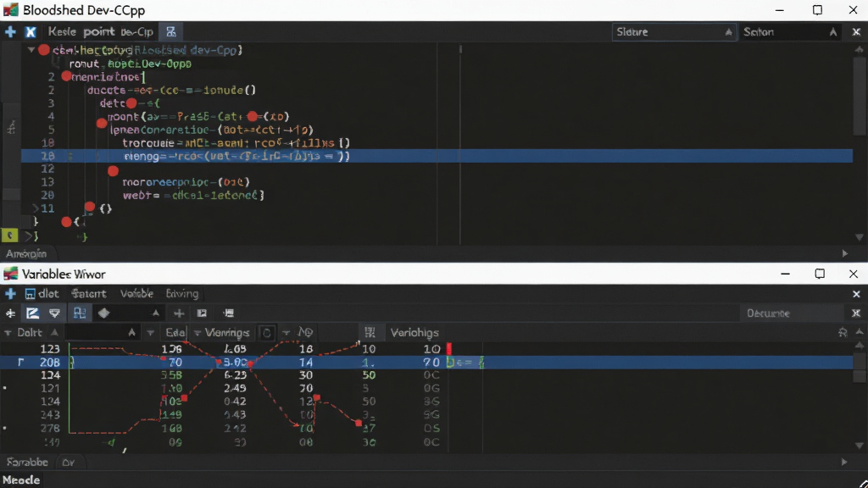The image size is (868, 488).
Task: Open the Vaiable menu
Action: tap(136, 294)
